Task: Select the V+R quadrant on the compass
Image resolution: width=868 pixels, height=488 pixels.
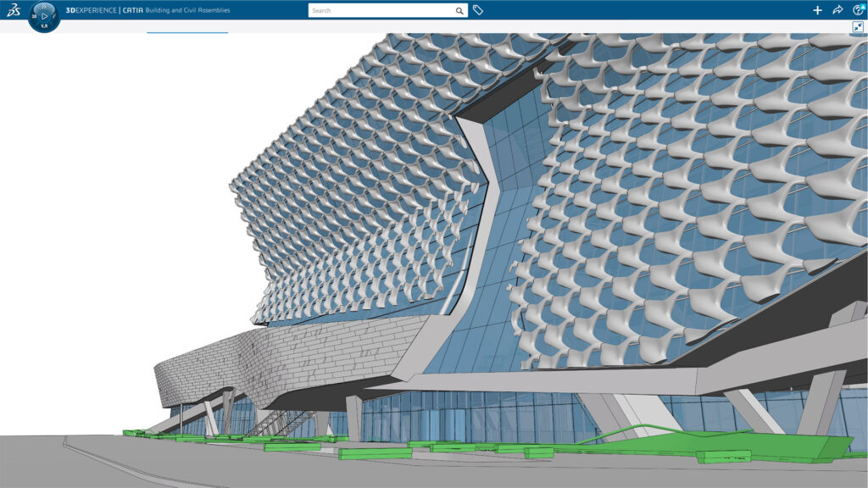Action: coord(43,26)
